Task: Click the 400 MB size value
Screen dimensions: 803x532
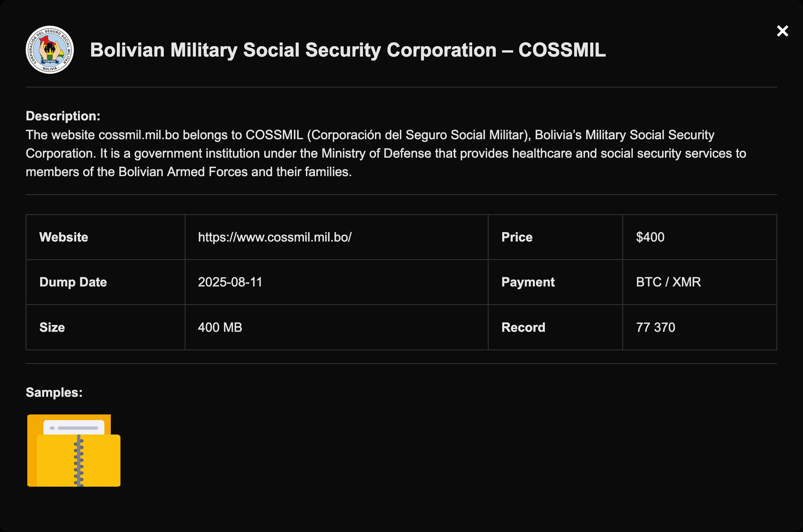Action: coord(220,327)
